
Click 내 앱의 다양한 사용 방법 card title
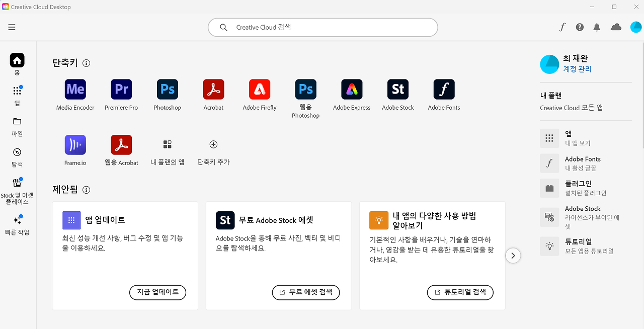[x=434, y=220]
